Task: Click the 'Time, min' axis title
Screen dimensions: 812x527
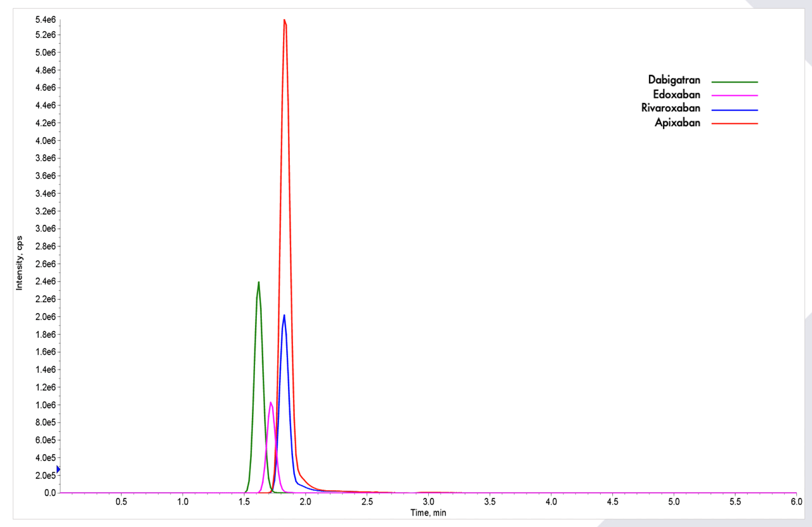Action: pos(428,512)
